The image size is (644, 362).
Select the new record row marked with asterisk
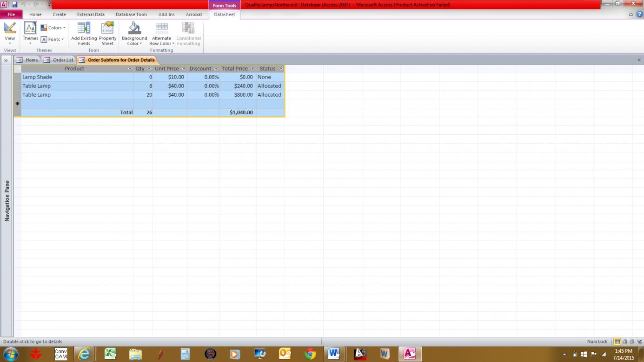click(x=18, y=104)
